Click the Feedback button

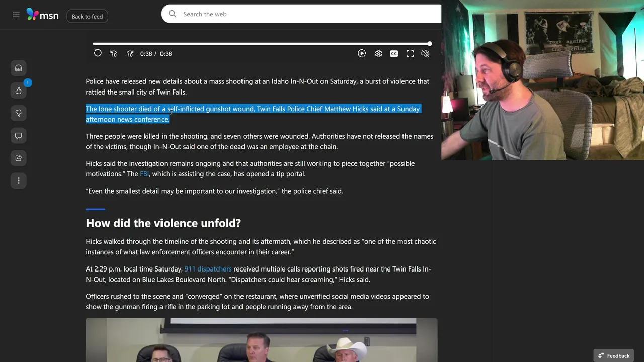pyautogui.click(x=614, y=356)
